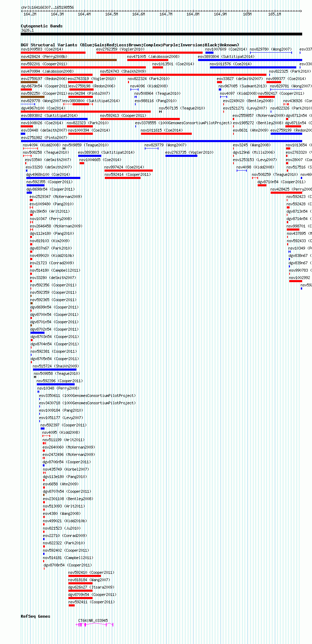Click nsv1004665 (Coe2014) label

tap(100, 160)
